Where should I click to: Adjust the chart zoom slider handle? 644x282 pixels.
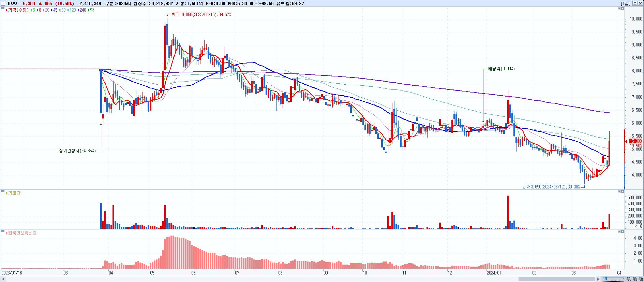click(606, 279)
